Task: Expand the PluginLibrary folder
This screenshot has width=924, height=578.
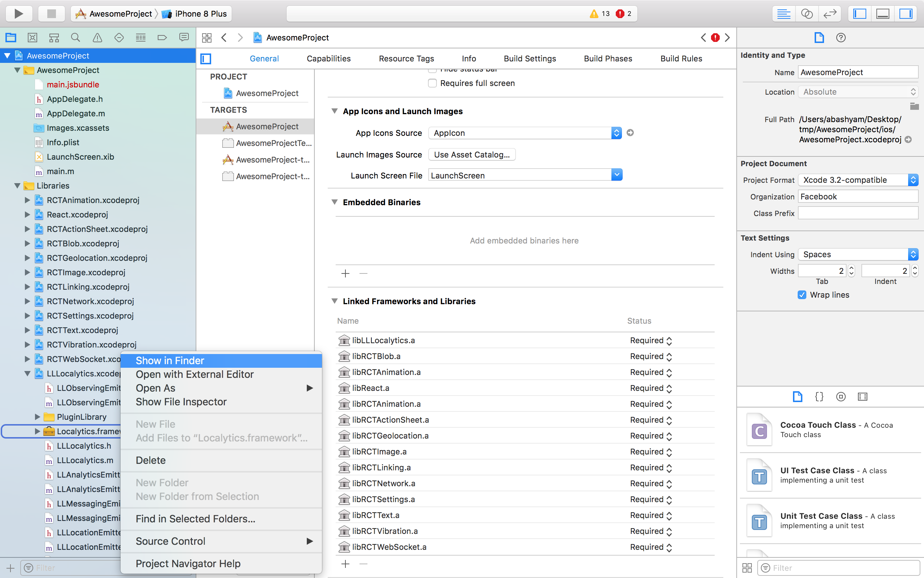Action: [x=37, y=417]
